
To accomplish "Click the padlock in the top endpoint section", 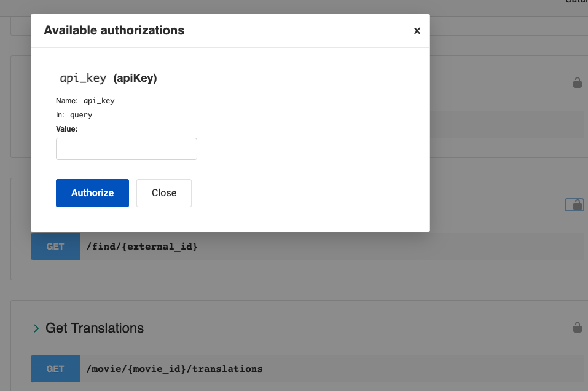I will (577, 82).
